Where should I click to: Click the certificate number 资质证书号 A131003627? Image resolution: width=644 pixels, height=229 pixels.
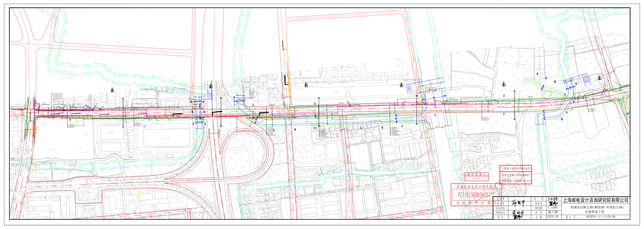[x=515, y=175]
